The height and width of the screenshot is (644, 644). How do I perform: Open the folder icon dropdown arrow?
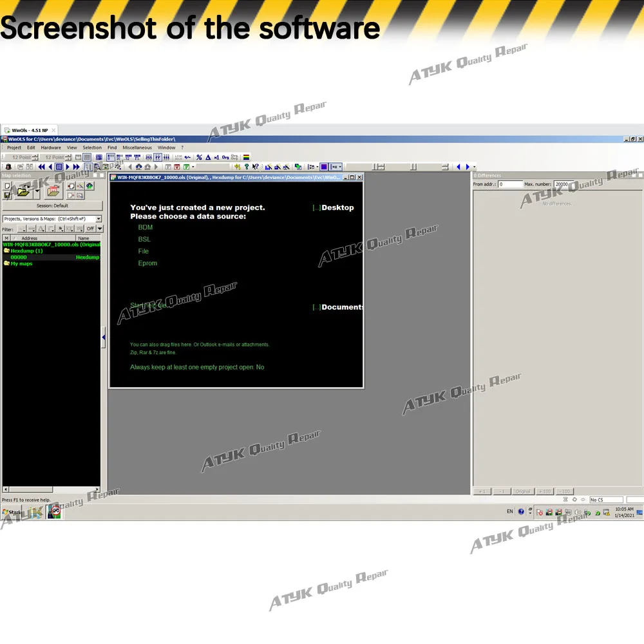click(x=37, y=191)
